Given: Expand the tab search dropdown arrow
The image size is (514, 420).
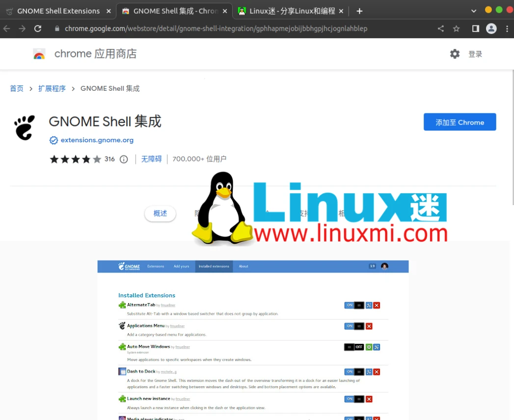Looking at the screenshot, I should click(x=473, y=11).
